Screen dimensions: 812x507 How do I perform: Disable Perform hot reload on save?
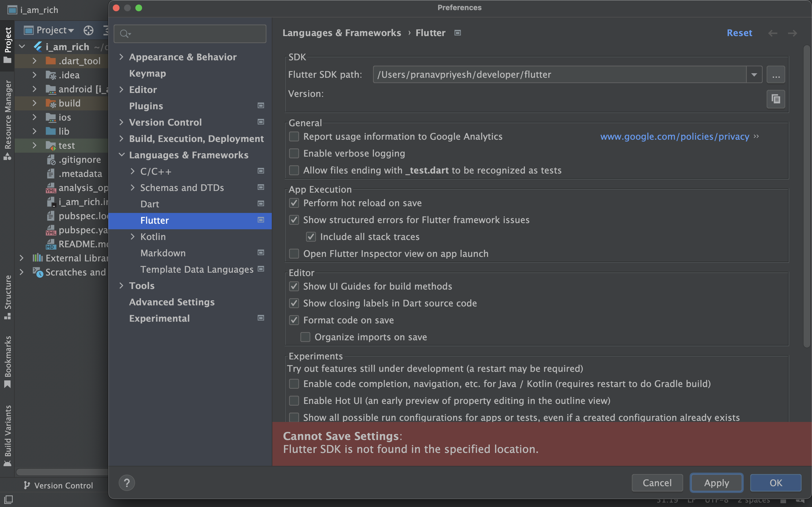coord(294,203)
